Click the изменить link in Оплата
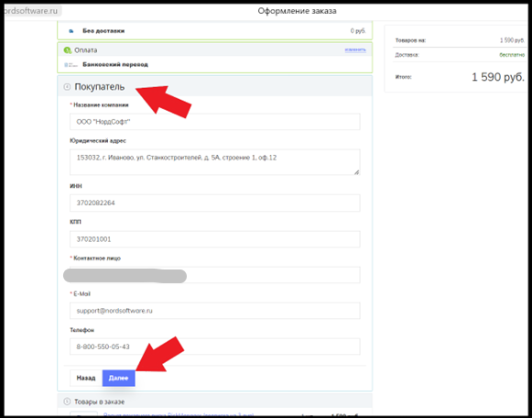 pyautogui.click(x=355, y=49)
